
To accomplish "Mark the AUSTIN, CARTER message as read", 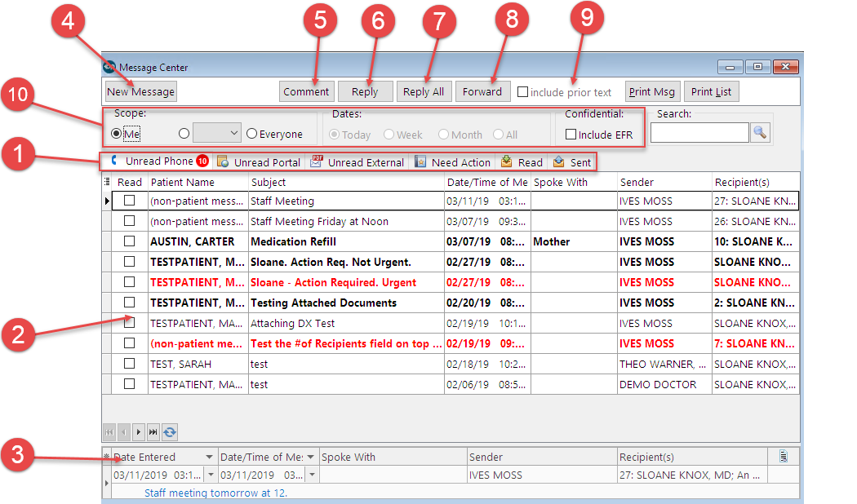I will [x=129, y=241].
